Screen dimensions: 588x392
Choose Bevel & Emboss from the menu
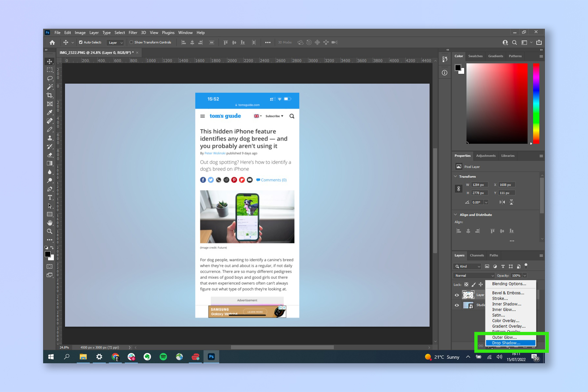pyautogui.click(x=511, y=293)
